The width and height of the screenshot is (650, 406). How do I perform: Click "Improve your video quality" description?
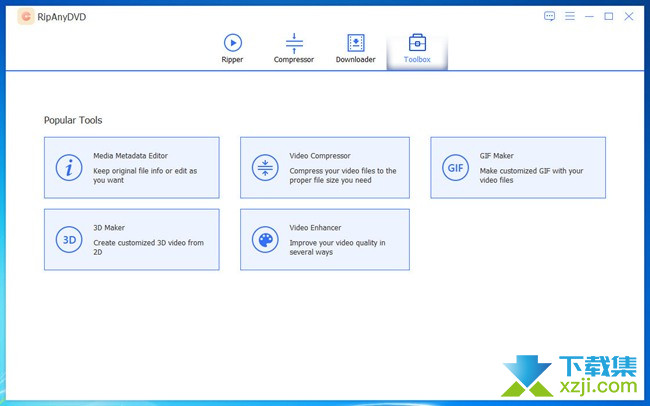click(x=337, y=247)
